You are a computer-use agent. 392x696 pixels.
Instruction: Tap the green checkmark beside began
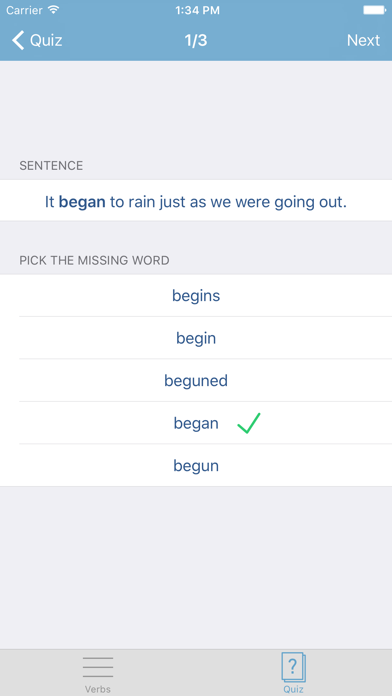249,423
